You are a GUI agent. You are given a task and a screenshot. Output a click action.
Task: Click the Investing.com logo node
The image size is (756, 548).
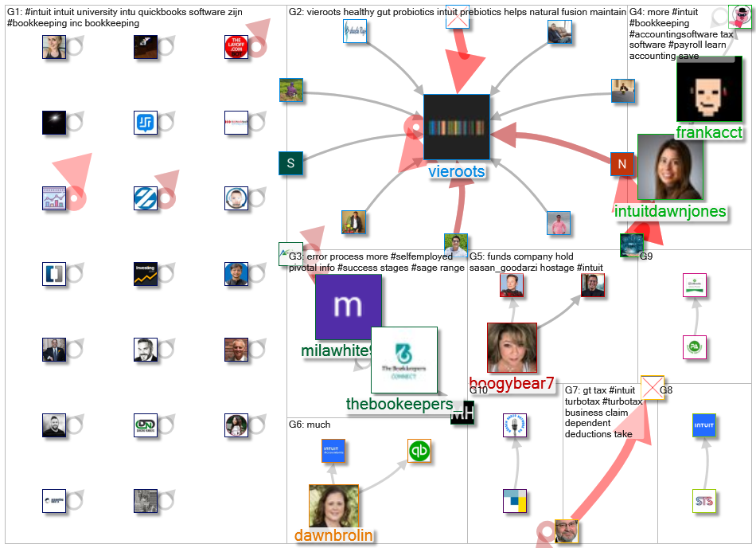tap(146, 274)
